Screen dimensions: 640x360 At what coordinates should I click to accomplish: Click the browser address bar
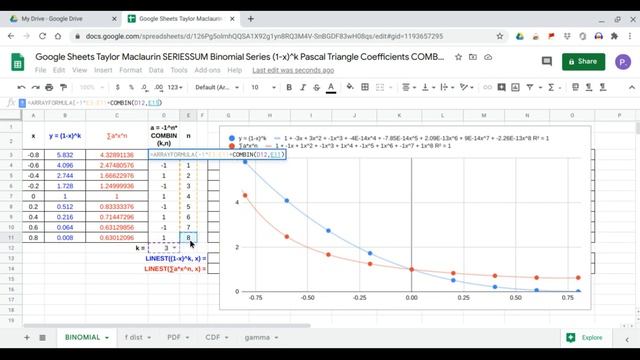[x=264, y=36]
